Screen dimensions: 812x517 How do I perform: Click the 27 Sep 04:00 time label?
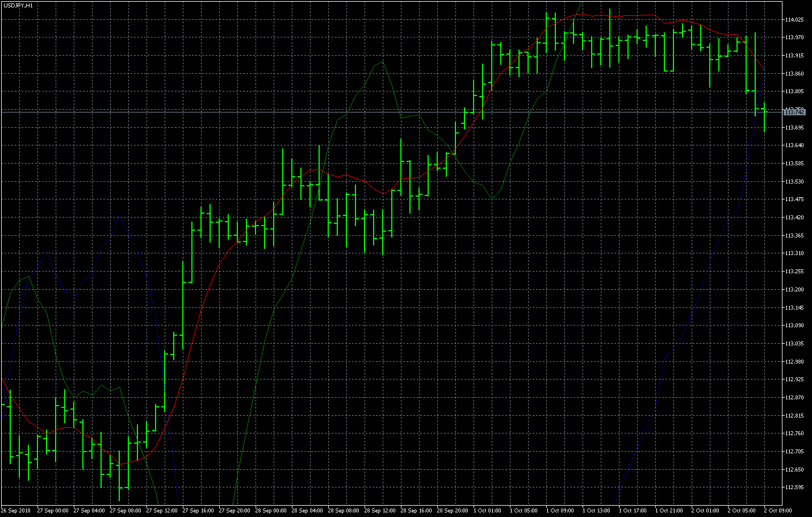[x=89, y=511]
